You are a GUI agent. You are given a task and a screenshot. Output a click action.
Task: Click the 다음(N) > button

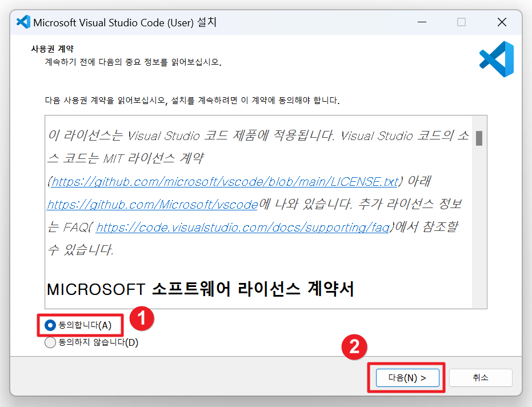click(407, 378)
